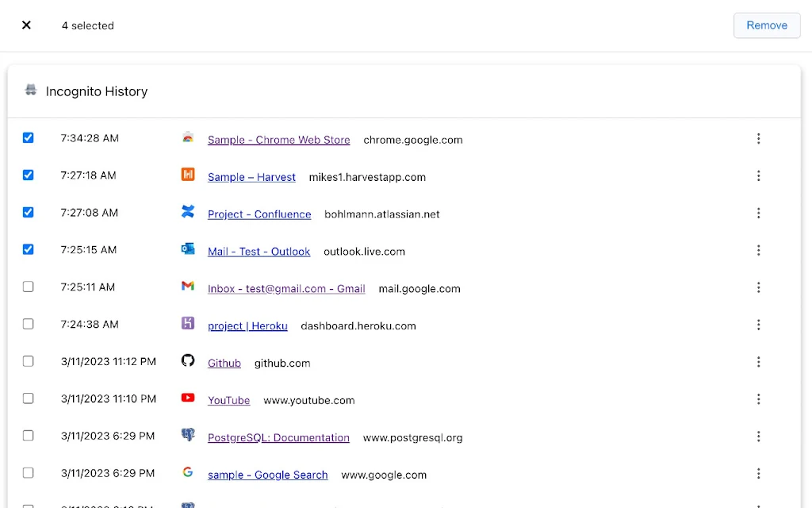The width and height of the screenshot is (812, 508).
Task: Click the YouTube favicon
Action: [x=188, y=398]
